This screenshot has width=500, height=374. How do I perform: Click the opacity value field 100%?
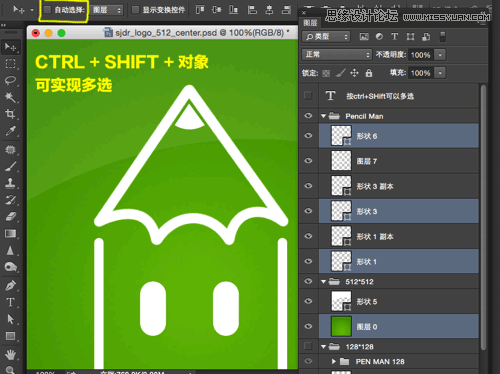pos(421,55)
